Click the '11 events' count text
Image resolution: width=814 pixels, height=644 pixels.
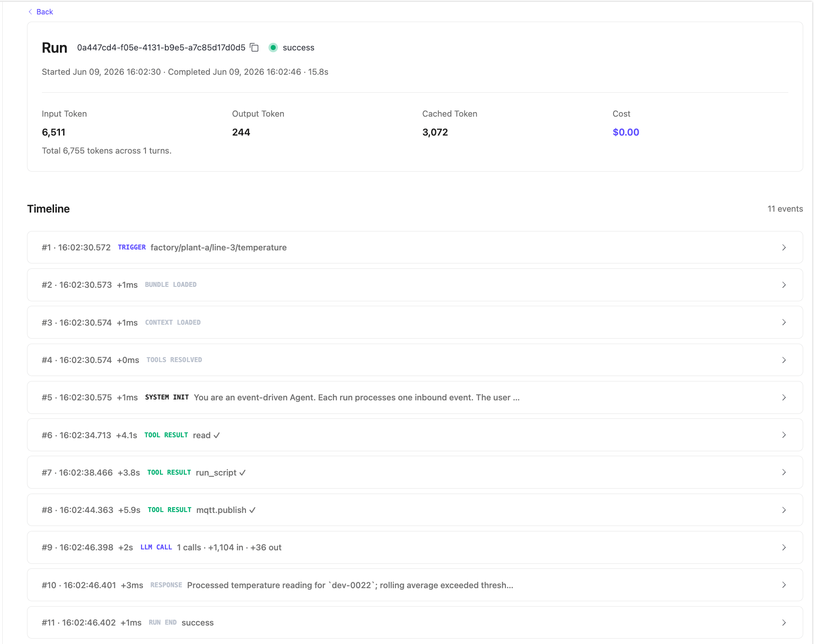click(785, 209)
